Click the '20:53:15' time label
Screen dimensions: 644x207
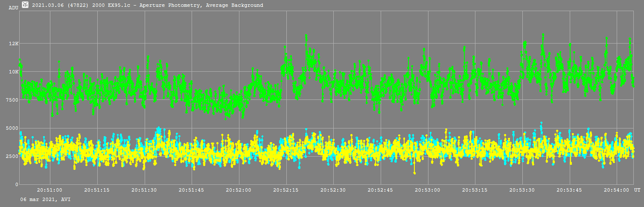(475, 191)
